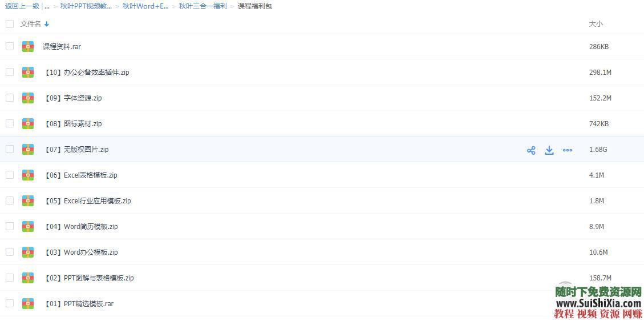Go to 秋叶PPT视频教... breadcrumb folder
Image resolution: width=644 pixels, height=321 pixels.
click(x=86, y=6)
